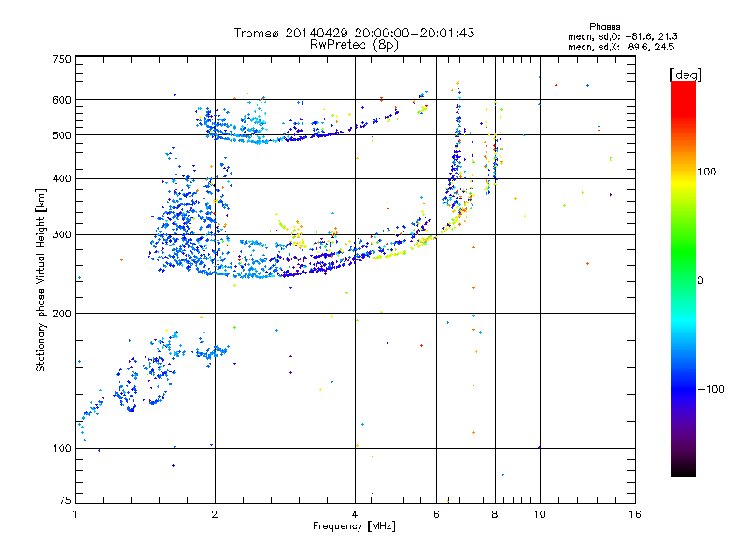Click the 'Frequency [MHz]' axis title

pyautogui.click(x=354, y=526)
